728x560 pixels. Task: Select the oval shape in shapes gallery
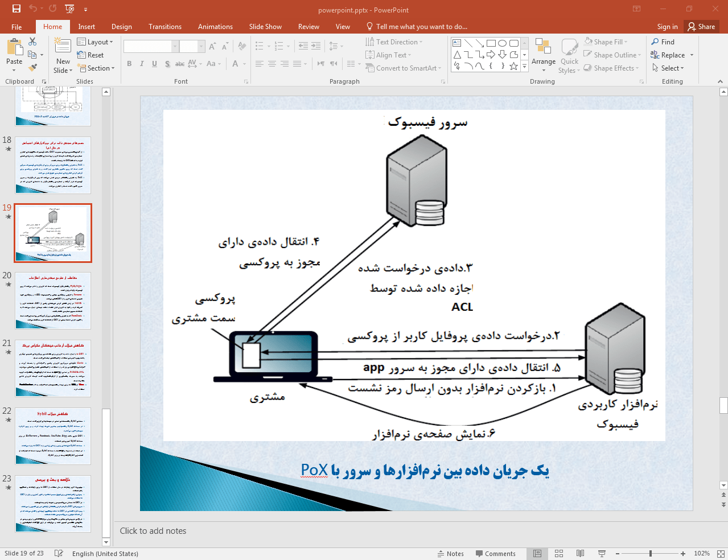click(x=502, y=43)
